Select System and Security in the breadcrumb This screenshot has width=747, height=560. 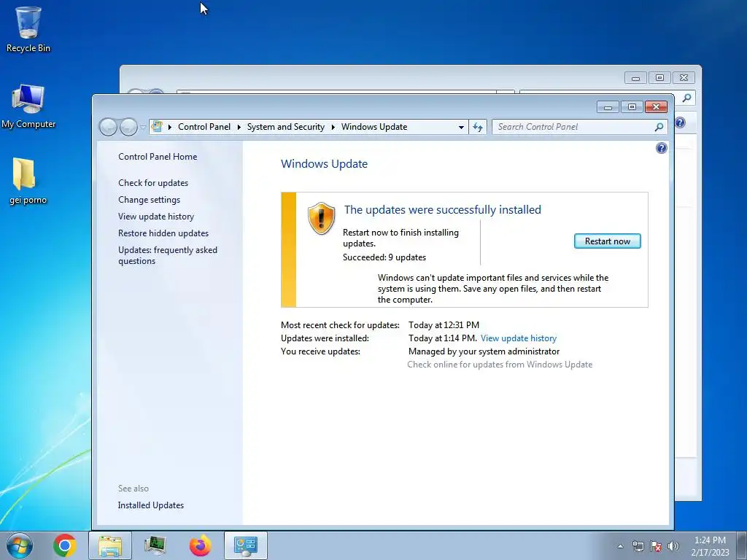pos(285,127)
